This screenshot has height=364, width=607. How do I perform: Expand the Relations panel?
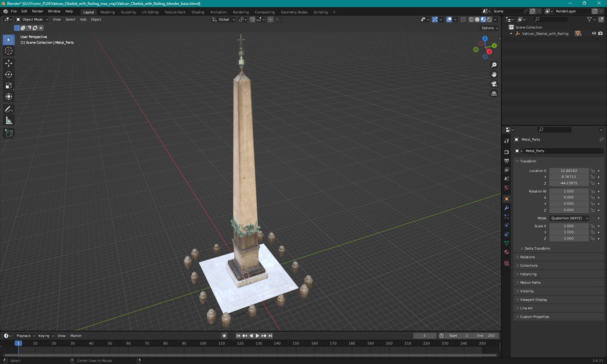pyautogui.click(x=527, y=257)
